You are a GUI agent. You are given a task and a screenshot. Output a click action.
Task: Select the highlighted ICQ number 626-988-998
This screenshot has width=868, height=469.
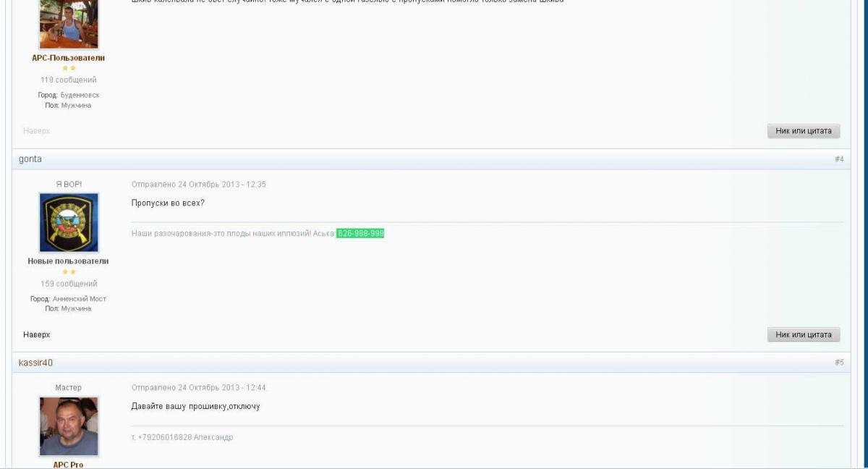coord(360,233)
